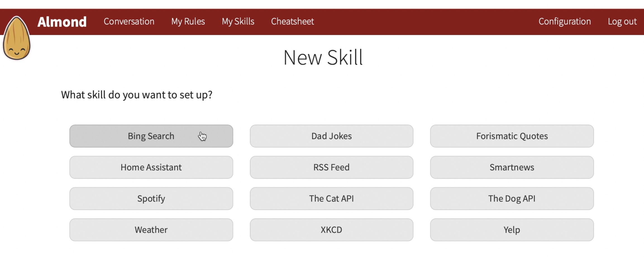Screen dimensions: 644x257
Task: Choose The Cat API skill
Action: pos(331,199)
